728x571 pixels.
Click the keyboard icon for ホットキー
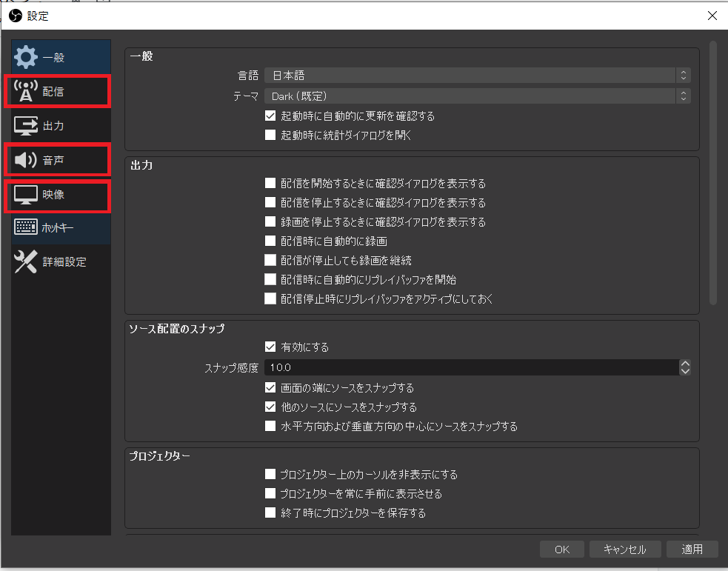pyautogui.click(x=25, y=227)
